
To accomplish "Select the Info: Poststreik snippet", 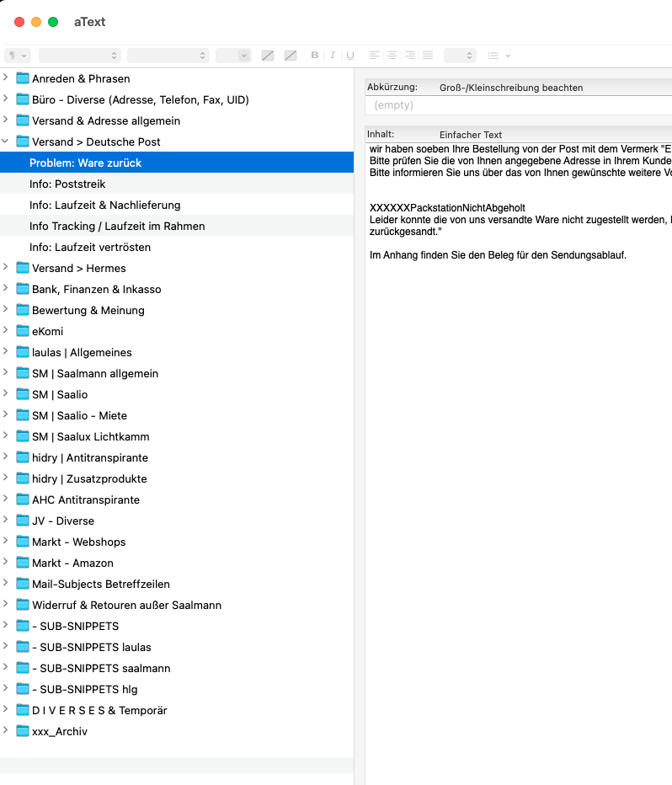I will pos(67,184).
